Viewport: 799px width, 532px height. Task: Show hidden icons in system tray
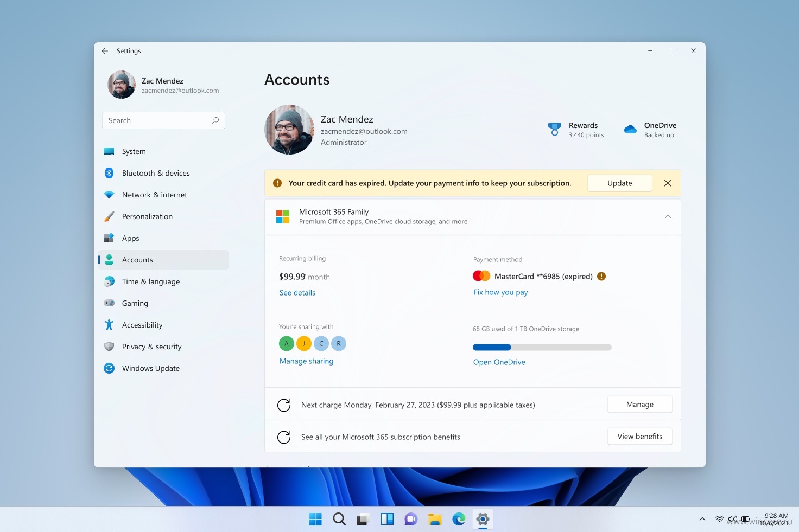point(702,519)
